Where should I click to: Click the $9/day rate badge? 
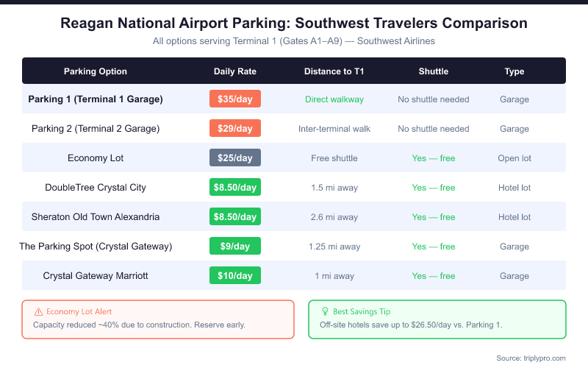[235, 246]
